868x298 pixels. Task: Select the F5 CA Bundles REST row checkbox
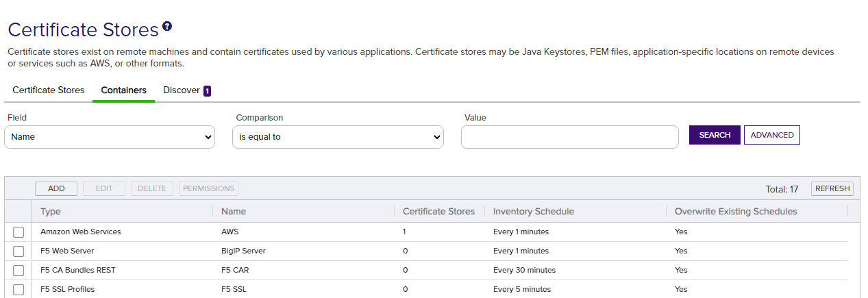coord(18,271)
